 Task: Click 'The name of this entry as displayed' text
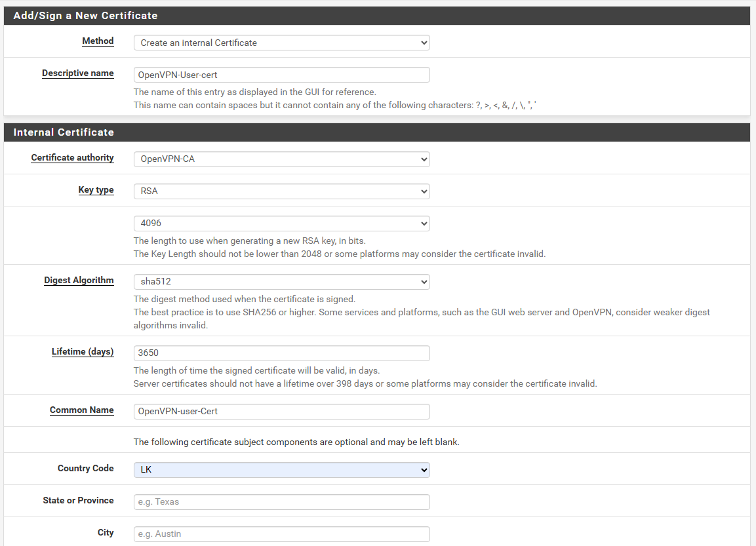point(254,92)
